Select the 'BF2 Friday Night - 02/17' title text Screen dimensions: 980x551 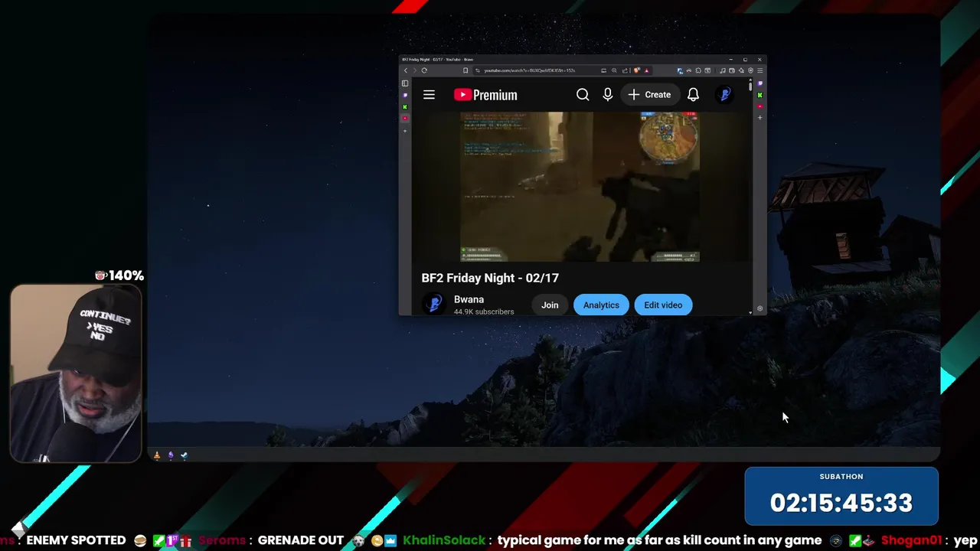490,278
